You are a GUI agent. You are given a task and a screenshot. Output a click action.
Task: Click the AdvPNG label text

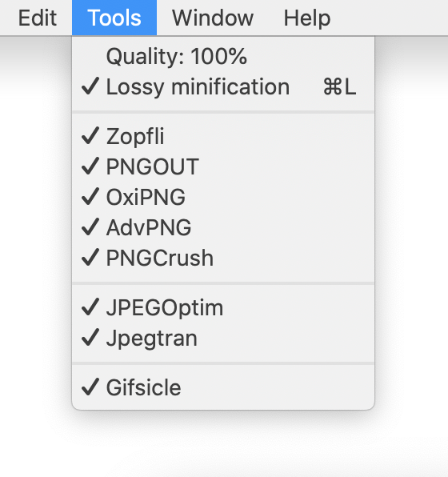[x=149, y=227]
